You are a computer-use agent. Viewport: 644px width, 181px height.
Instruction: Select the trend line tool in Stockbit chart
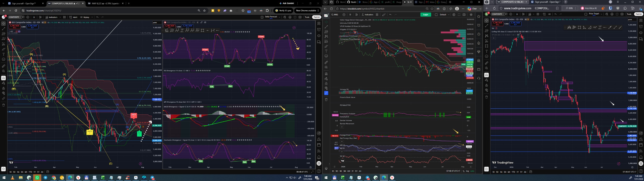(326, 27)
